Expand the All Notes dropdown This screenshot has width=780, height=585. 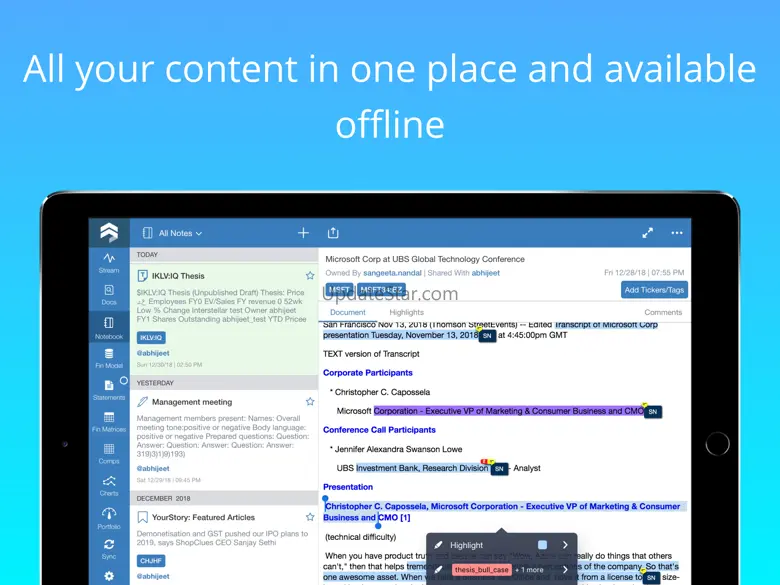pos(180,233)
